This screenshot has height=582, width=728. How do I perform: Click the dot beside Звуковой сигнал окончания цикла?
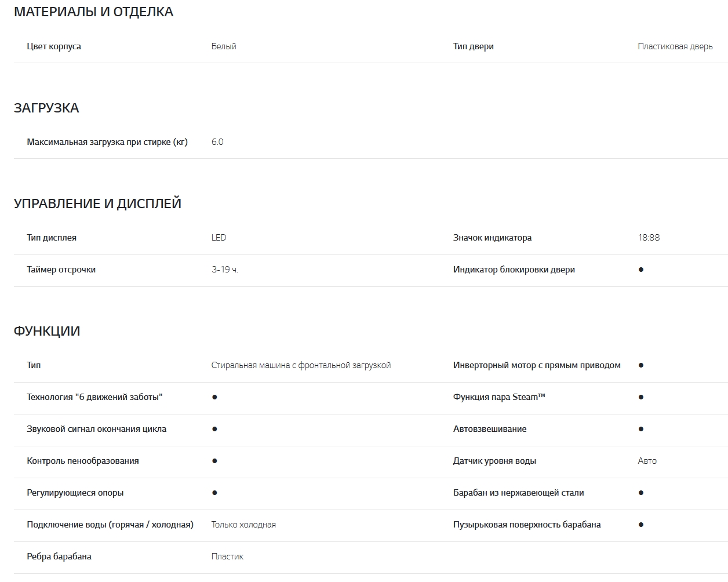(x=214, y=429)
